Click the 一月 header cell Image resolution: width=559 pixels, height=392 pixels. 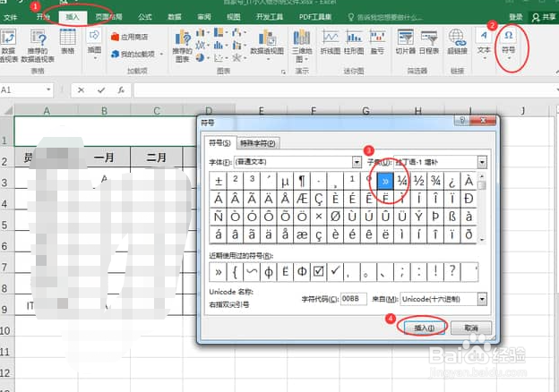pyautogui.click(x=104, y=158)
